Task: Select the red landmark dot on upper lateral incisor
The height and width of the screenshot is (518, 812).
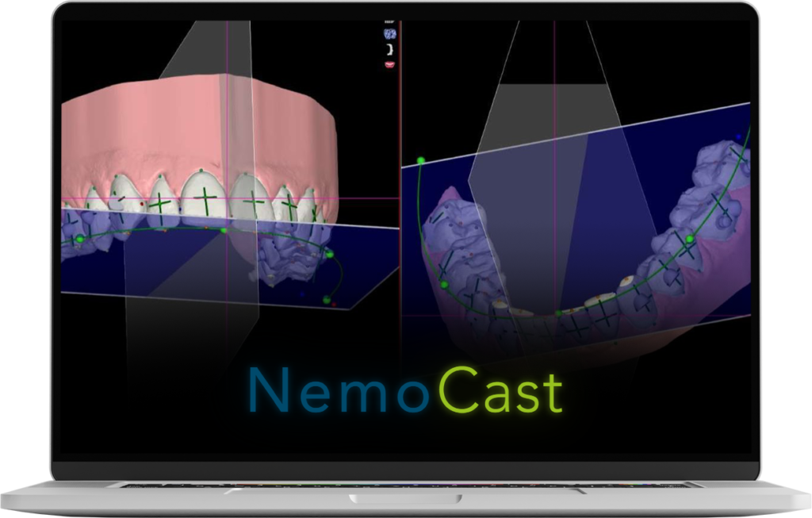Action: (x=142, y=204)
